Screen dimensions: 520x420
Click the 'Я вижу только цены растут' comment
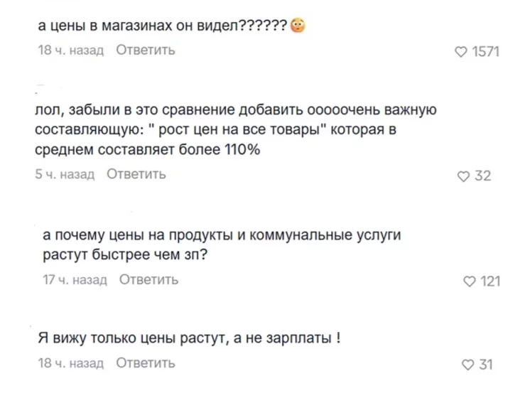click(x=189, y=338)
